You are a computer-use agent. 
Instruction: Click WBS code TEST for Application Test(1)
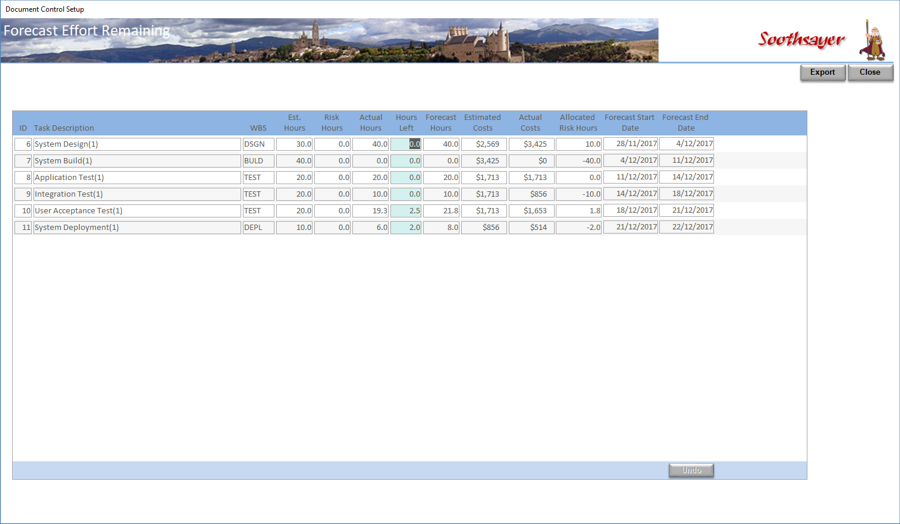(x=258, y=177)
